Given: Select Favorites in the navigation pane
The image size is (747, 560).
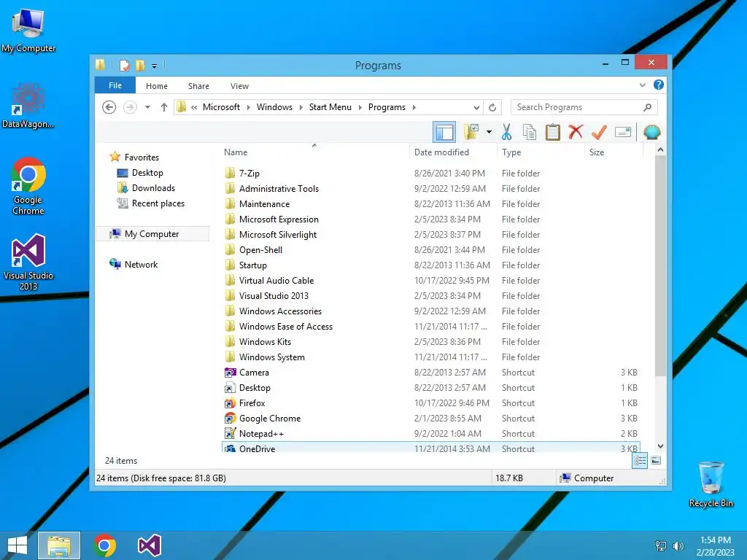Looking at the screenshot, I should pos(141,157).
